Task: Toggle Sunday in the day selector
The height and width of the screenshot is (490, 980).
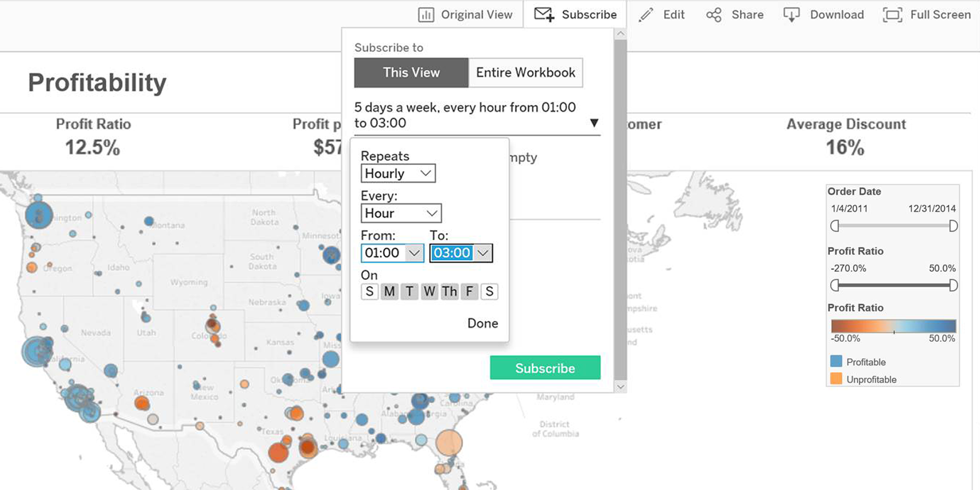Action: pyautogui.click(x=369, y=291)
